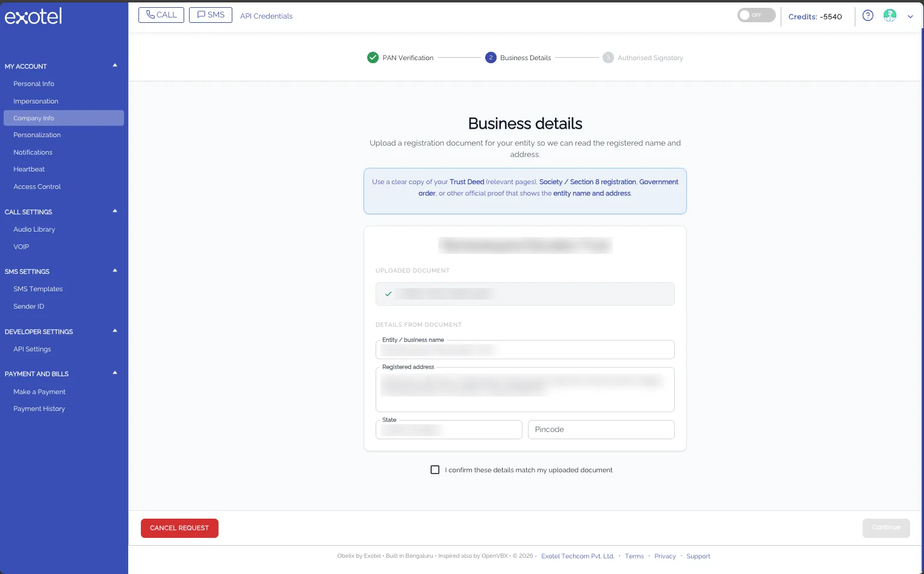This screenshot has height=574, width=924.
Task: Collapse the SMS SETTINGS section
Action: (115, 271)
